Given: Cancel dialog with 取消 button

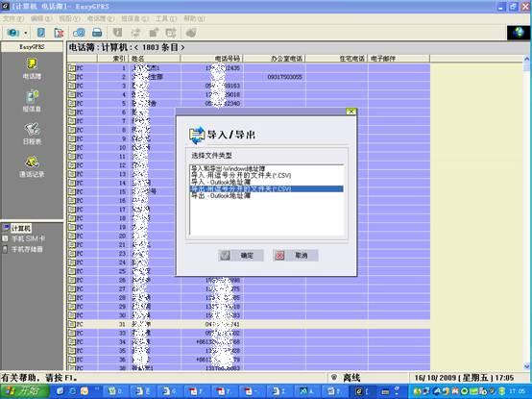Looking at the screenshot, I should pyautogui.click(x=296, y=256).
